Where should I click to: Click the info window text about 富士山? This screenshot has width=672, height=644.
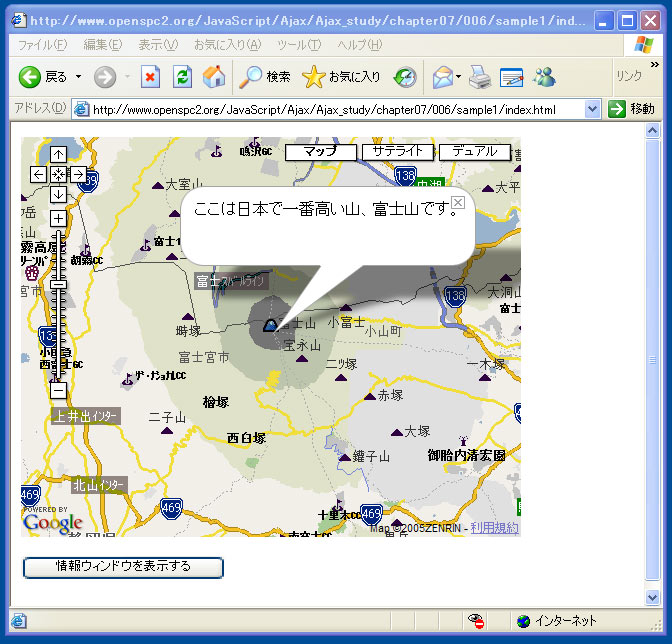click(326, 209)
